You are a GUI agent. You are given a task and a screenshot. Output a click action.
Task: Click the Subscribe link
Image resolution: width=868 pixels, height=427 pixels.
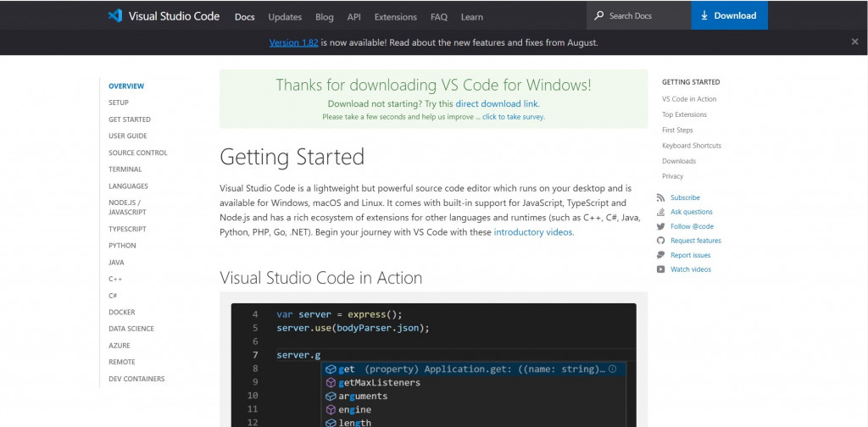[x=685, y=197]
